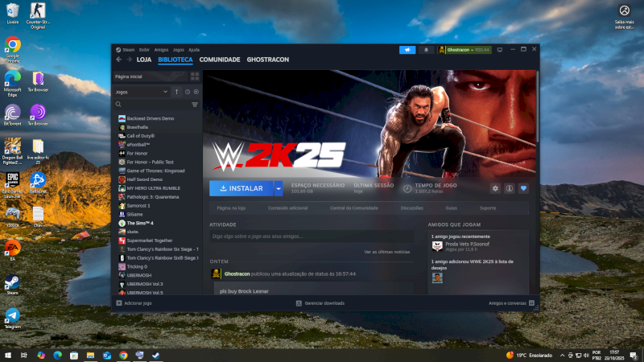
Task: Open Discussões link
Action: 412,208
